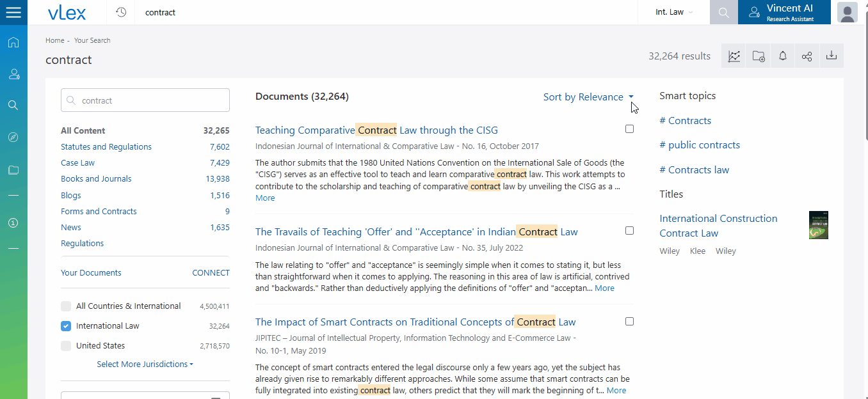Open the Sort by Relevance dropdown

click(x=588, y=97)
